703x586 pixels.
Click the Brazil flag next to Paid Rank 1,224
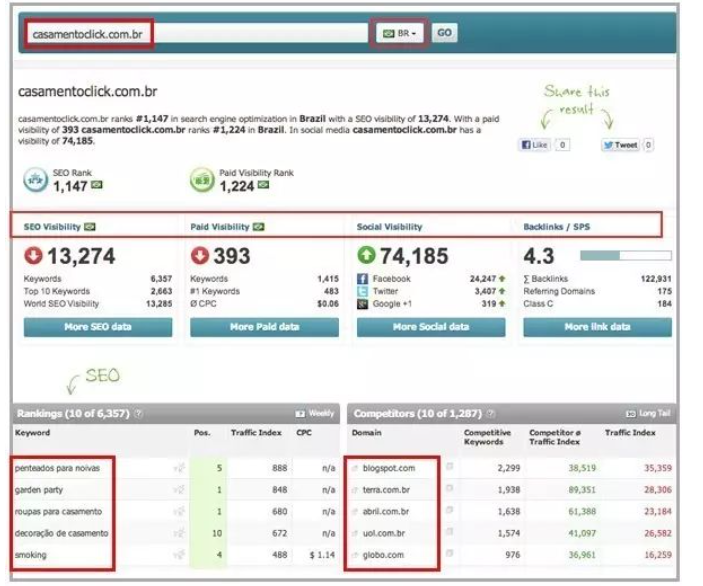(x=264, y=185)
